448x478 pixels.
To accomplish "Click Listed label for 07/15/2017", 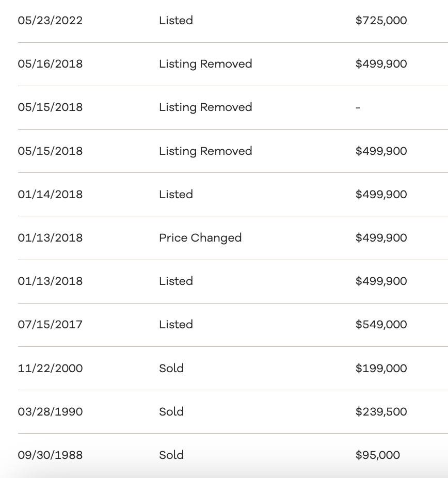I will (x=176, y=325).
